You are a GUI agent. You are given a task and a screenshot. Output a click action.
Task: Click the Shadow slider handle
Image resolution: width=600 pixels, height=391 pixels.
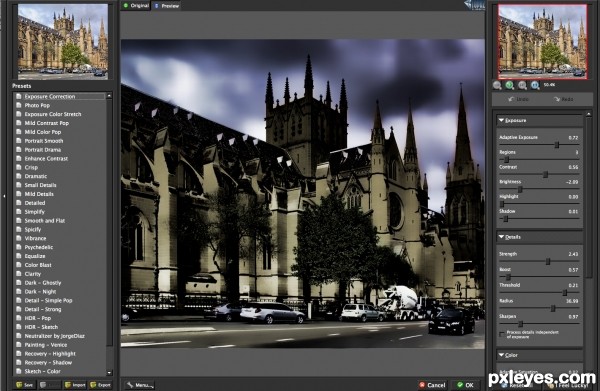coord(505,218)
